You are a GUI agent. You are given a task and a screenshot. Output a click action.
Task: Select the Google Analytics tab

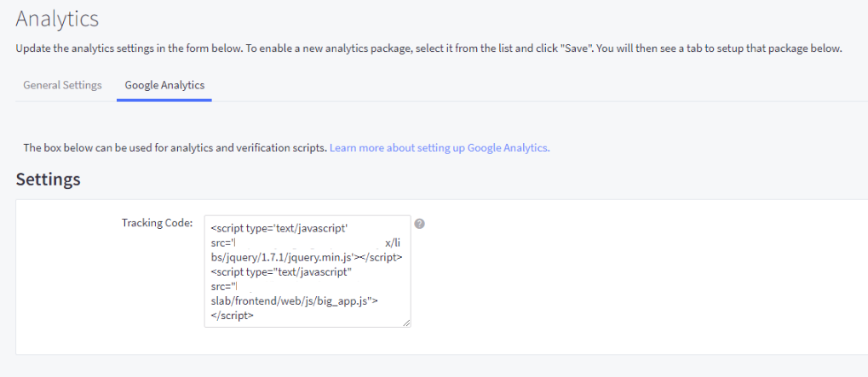point(164,85)
